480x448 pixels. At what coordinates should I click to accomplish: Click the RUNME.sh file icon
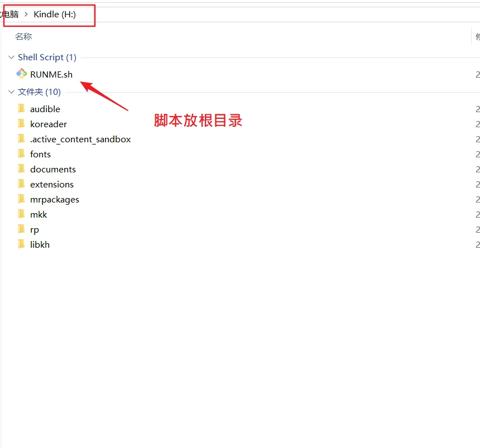pyautogui.click(x=21, y=74)
